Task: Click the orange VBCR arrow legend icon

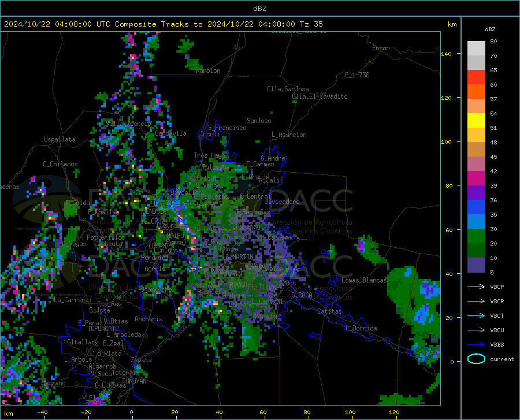Action: pyautogui.click(x=476, y=302)
